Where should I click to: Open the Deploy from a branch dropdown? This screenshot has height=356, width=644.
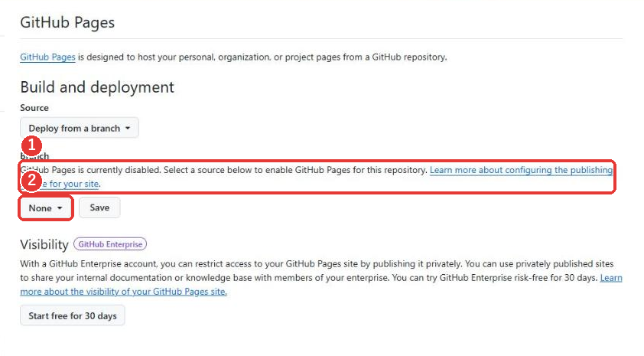[80, 129]
